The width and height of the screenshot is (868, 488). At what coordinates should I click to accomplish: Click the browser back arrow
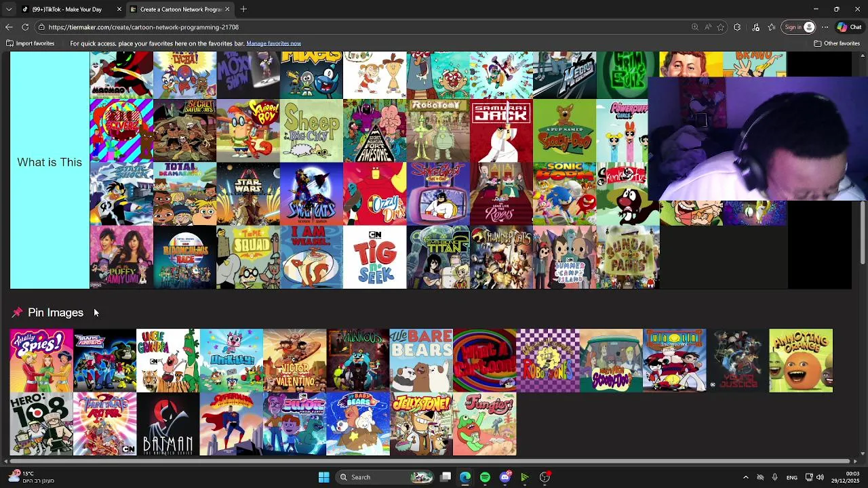click(x=9, y=27)
